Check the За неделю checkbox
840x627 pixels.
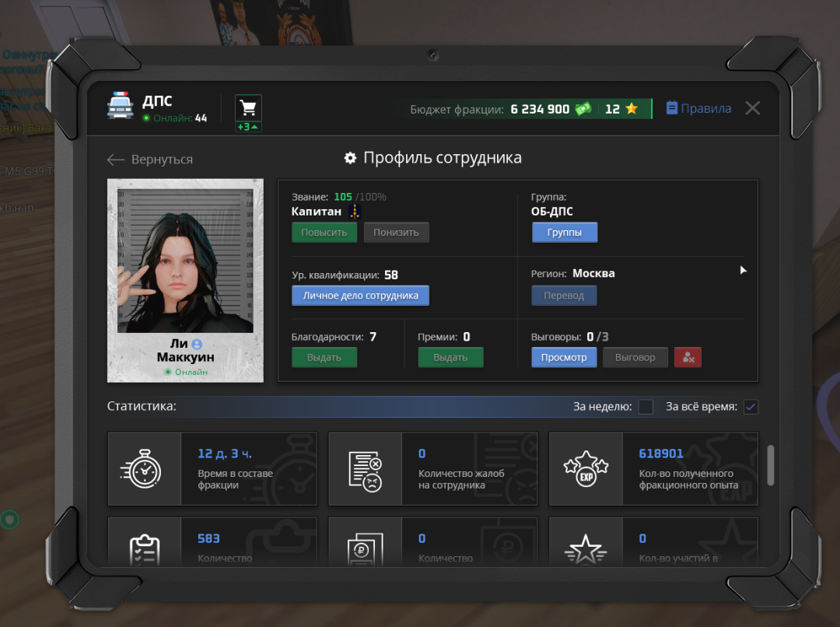click(x=646, y=407)
